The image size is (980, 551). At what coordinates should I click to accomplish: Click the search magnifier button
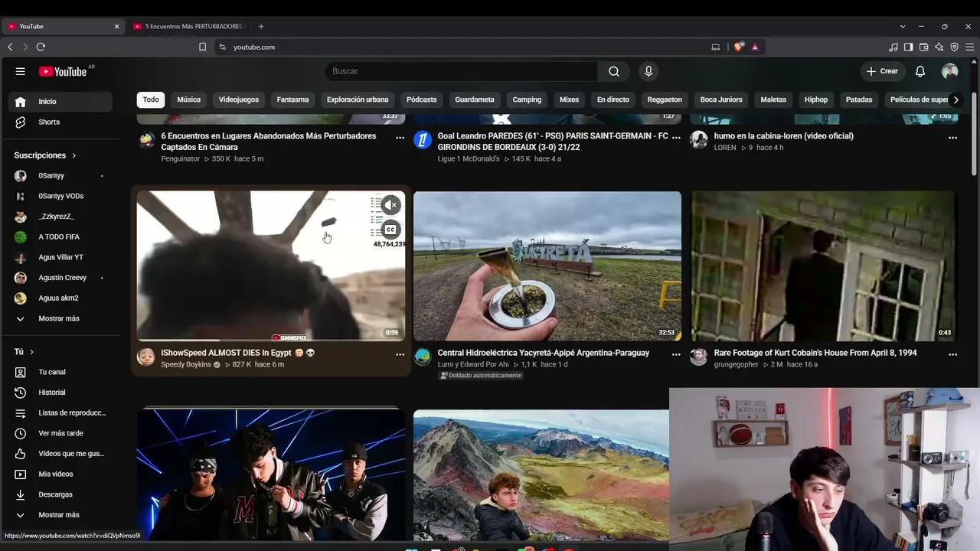click(614, 71)
